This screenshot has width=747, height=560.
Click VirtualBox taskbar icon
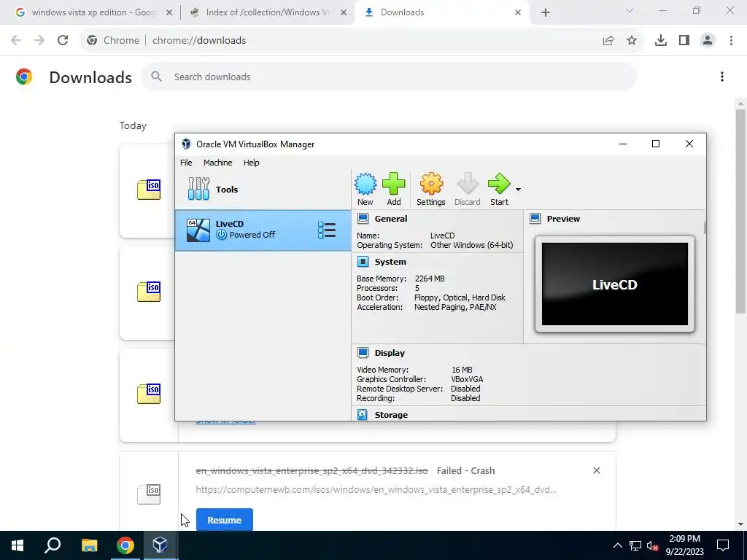160,545
